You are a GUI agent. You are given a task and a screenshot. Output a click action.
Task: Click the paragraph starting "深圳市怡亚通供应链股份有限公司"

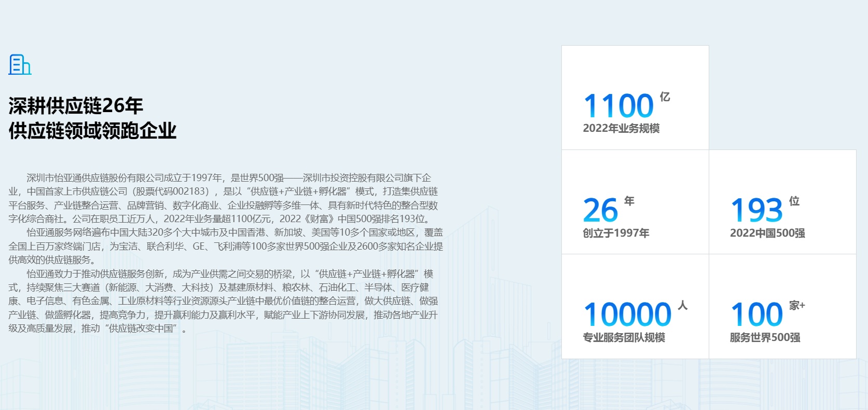click(x=224, y=198)
